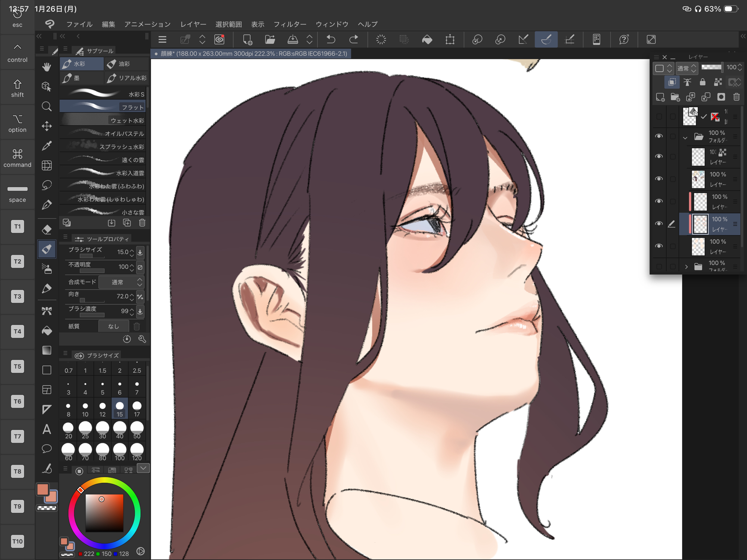This screenshot has height=560, width=747.
Task: Click the Save icon in command bar
Action: coord(292,39)
